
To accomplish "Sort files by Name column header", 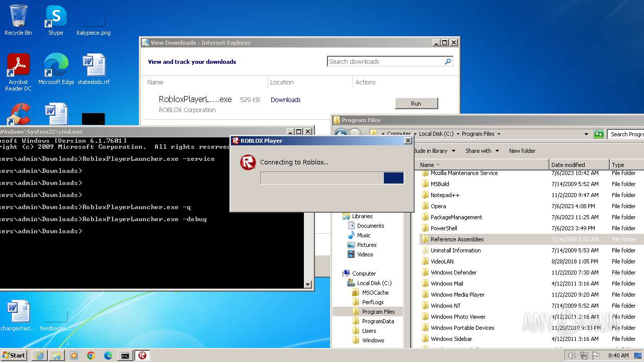I will click(x=483, y=164).
